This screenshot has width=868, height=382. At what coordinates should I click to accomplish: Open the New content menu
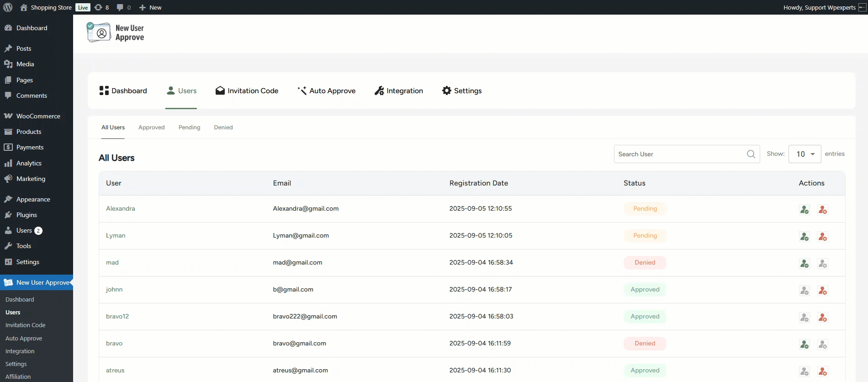(150, 7)
